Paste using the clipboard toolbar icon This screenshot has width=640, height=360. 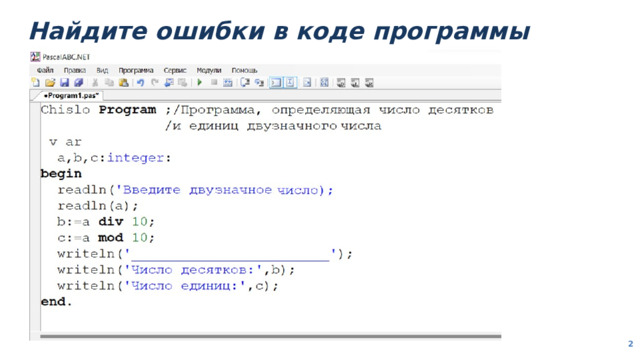click(123, 83)
